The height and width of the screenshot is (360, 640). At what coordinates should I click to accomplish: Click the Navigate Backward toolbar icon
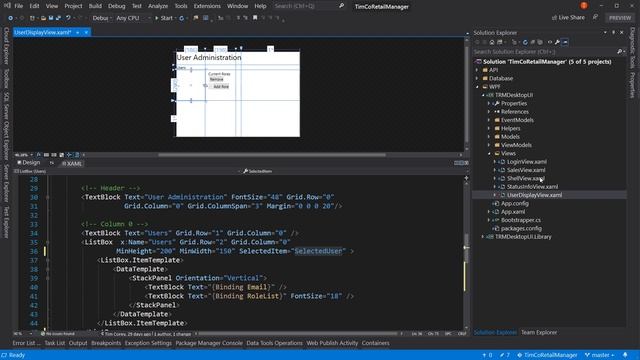pyautogui.click(x=10, y=18)
